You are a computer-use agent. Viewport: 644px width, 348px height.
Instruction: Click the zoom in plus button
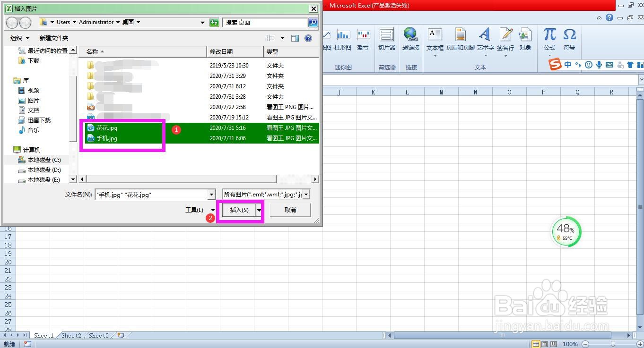tap(639, 344)
